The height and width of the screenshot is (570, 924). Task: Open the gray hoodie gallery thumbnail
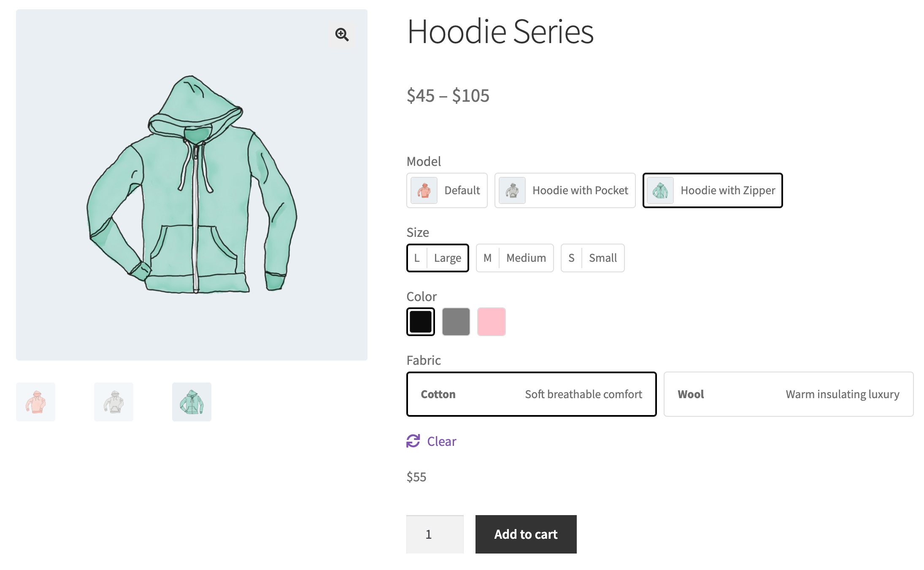[113, 402]
